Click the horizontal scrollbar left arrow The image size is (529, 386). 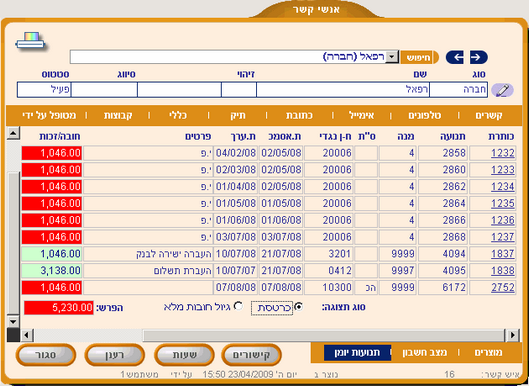(27, 335)
